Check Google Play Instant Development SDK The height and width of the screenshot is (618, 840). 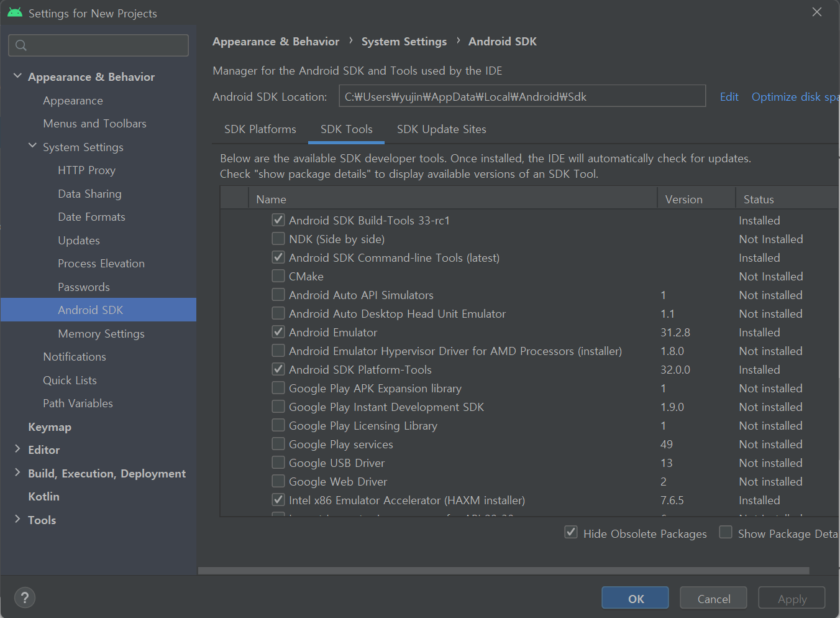point(278,407)
